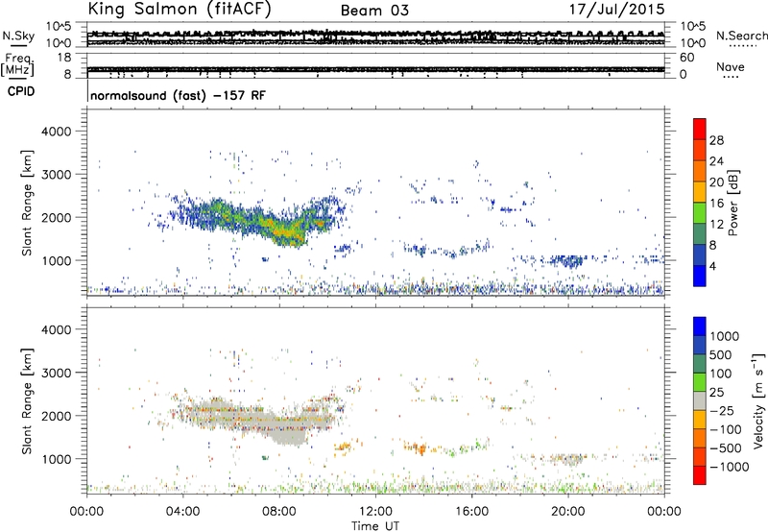768x532 pixels.
Task: Click the '28' tick on power colorbar
Action: 716,140
